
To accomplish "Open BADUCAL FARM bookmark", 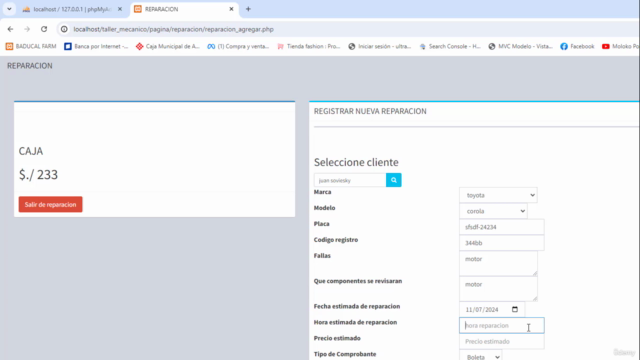I will [x=31, y=47].
